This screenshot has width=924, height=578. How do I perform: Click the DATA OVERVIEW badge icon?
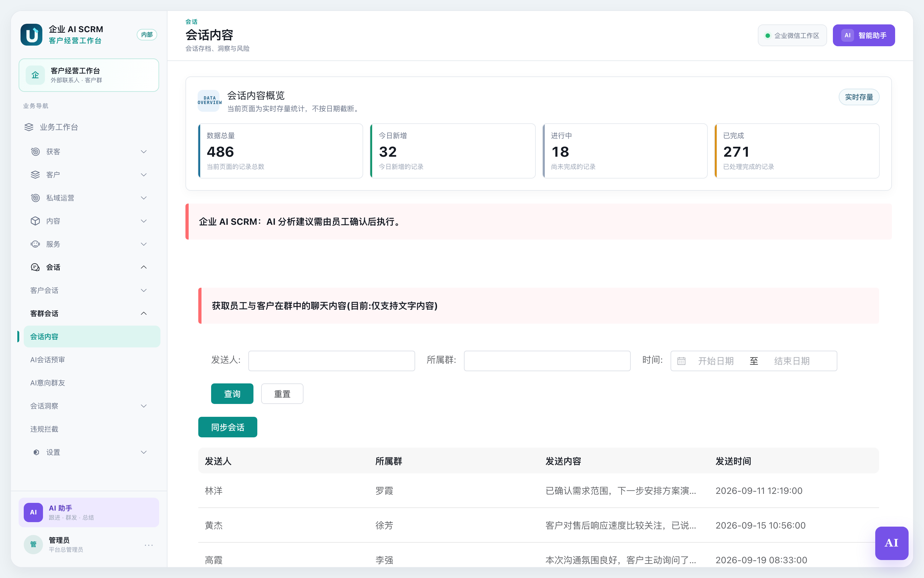pos(209,101)
